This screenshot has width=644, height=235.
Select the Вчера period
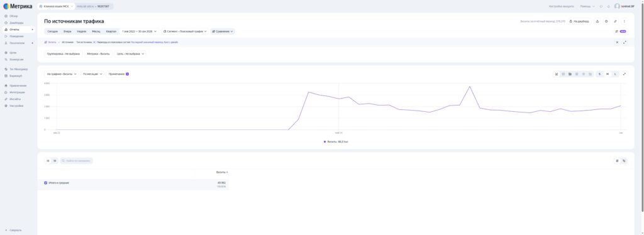click(x=67, y=31)
